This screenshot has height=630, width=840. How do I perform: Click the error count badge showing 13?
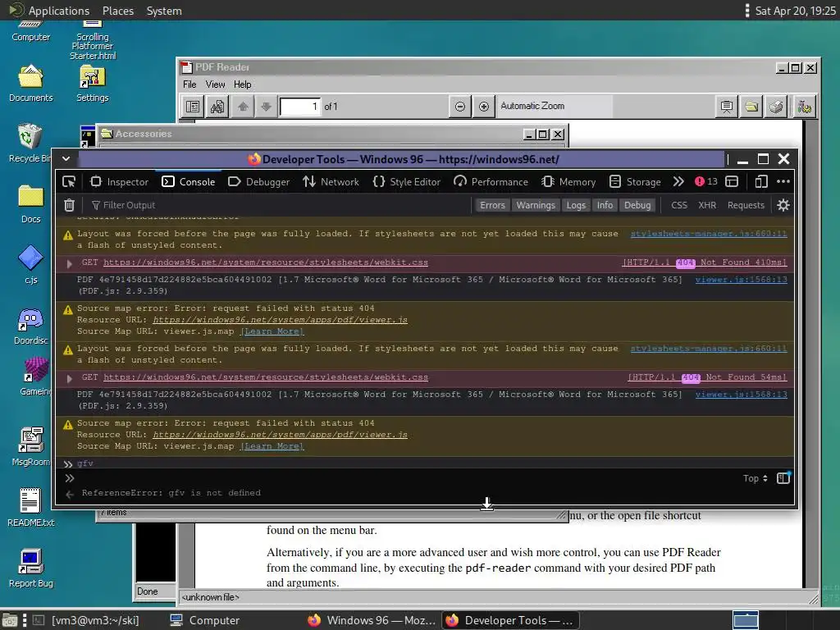tap(706, 181)
